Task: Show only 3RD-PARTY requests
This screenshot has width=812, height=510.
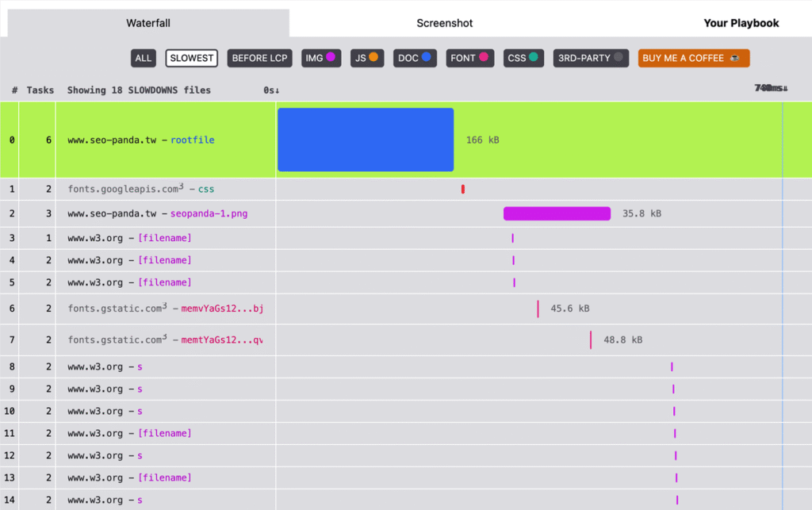Action: (591, 58)
